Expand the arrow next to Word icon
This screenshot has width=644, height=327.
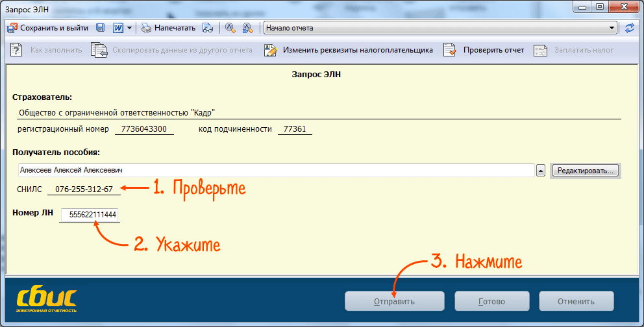(129, 28)
